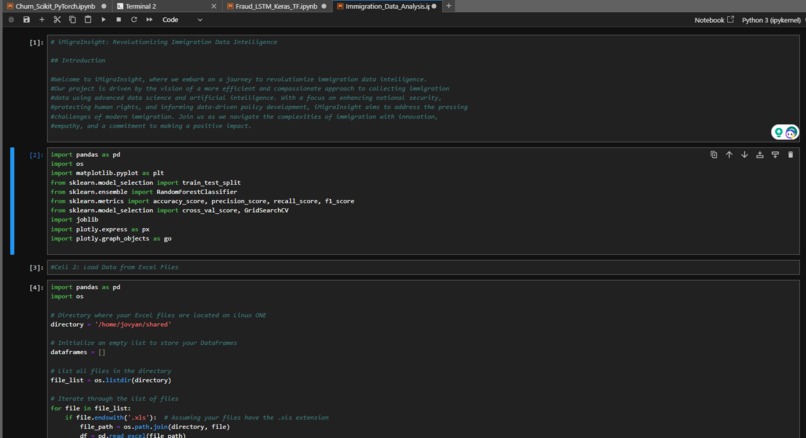Click the 'import matplotlib.pyplot as plt' line
Viewport: 806px width, 438px height.
coord(107,173)
